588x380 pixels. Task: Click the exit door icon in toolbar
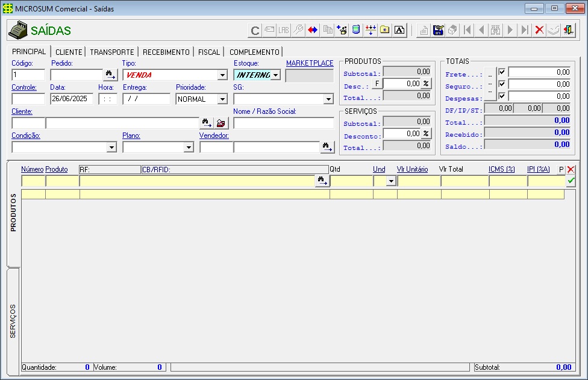pos(568,30)
